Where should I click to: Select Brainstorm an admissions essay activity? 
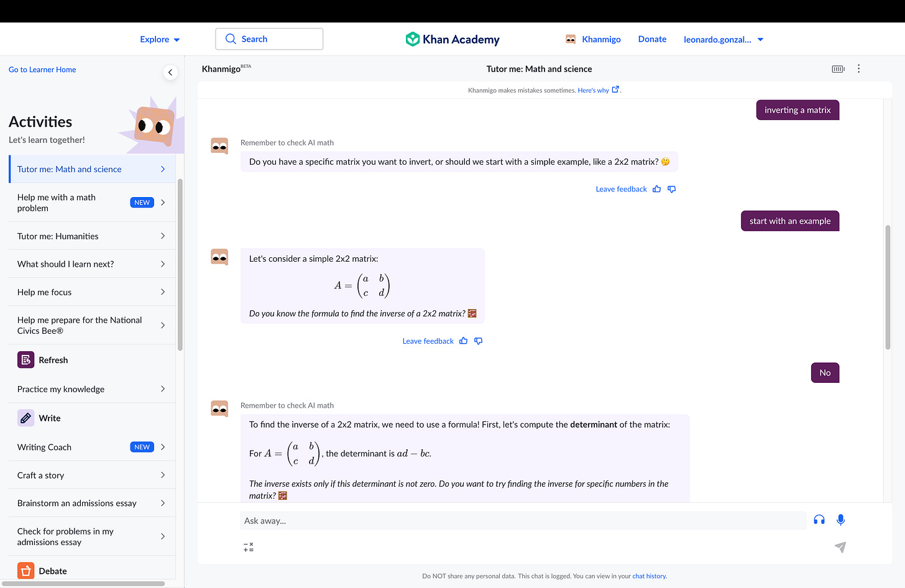coord(92,503)
